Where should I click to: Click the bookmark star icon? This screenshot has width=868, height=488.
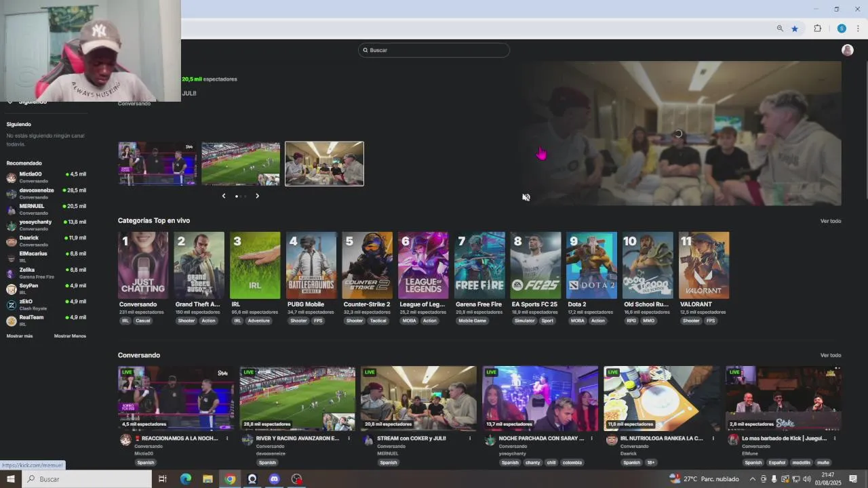[795, 28]
